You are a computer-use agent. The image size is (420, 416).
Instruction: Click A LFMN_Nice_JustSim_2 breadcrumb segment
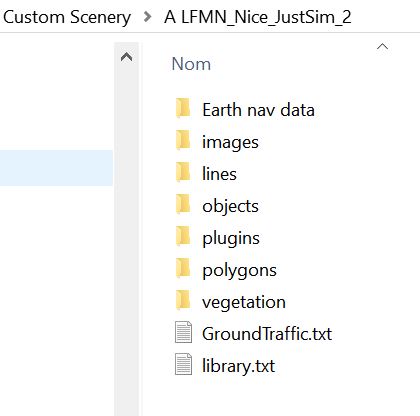pos(257,17)
